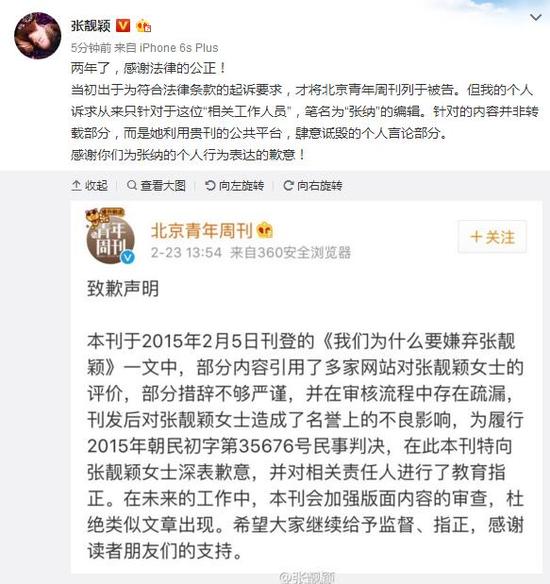
Task: Rotate the image right with 向右旋转
Action: [313, 185]
